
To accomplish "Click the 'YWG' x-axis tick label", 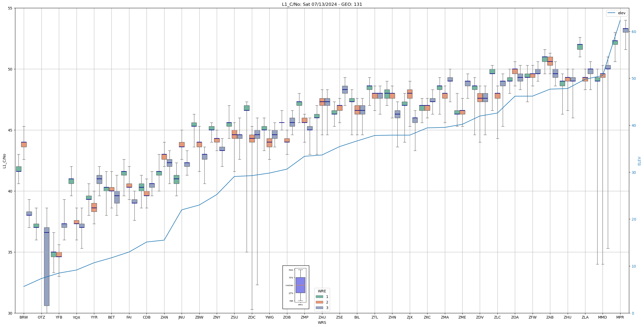I will click(x=270, y=317).
